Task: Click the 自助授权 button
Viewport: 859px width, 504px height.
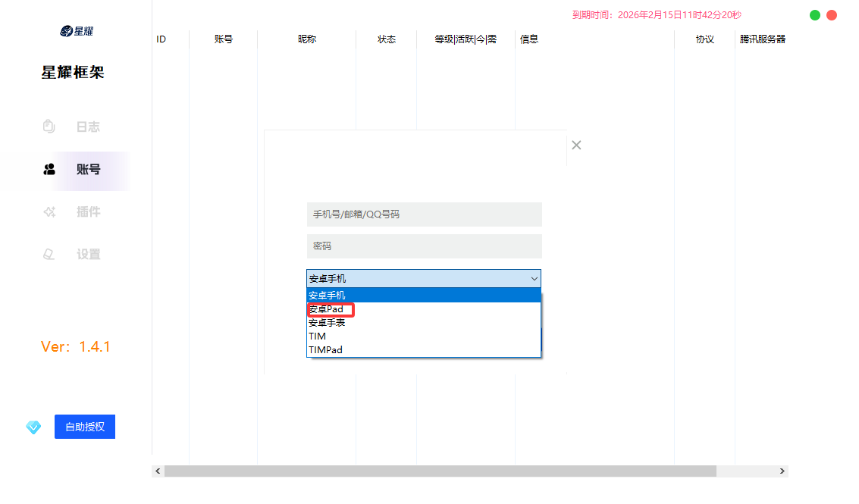Action: pyautogui.click(x=85, y=427)
